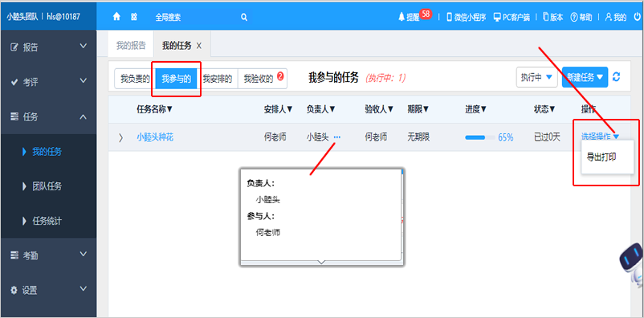
Task: Open the 执行中 status filter dropdown
Action: [x=536, y=77]
